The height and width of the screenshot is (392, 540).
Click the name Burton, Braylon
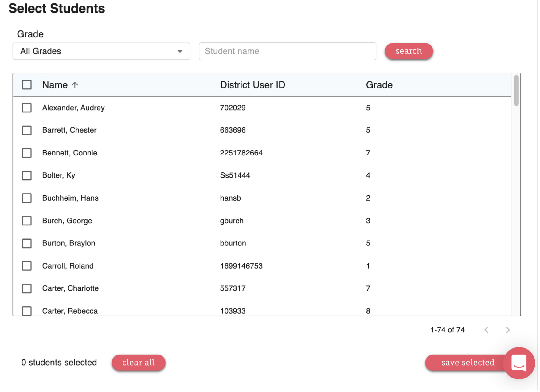(69, 244)
